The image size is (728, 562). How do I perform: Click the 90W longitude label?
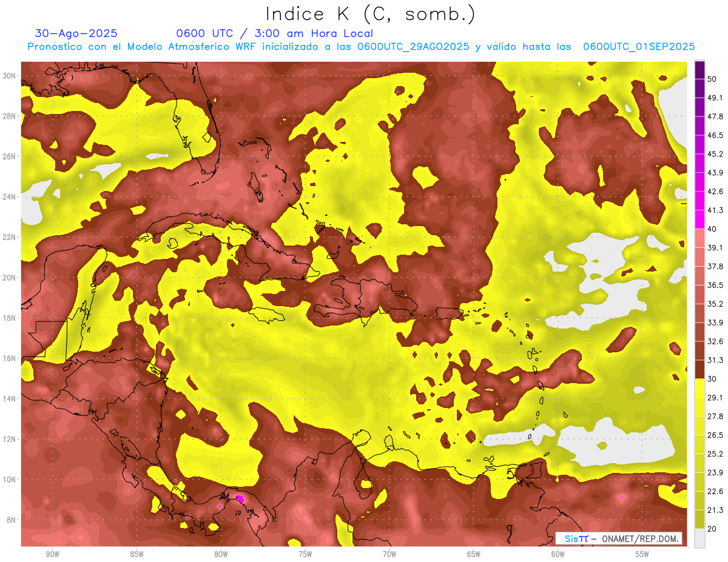(52, 554)
